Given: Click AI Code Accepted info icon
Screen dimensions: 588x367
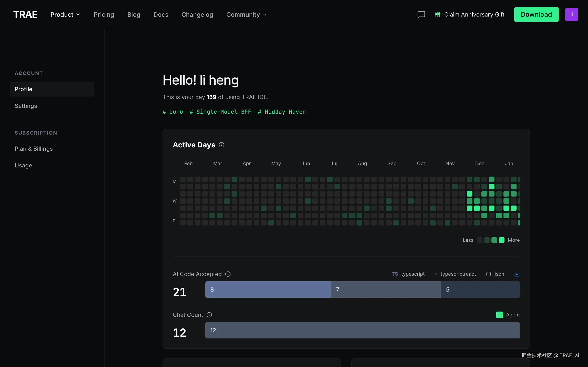Looking at the screenshot, I should tap(228, 274).
